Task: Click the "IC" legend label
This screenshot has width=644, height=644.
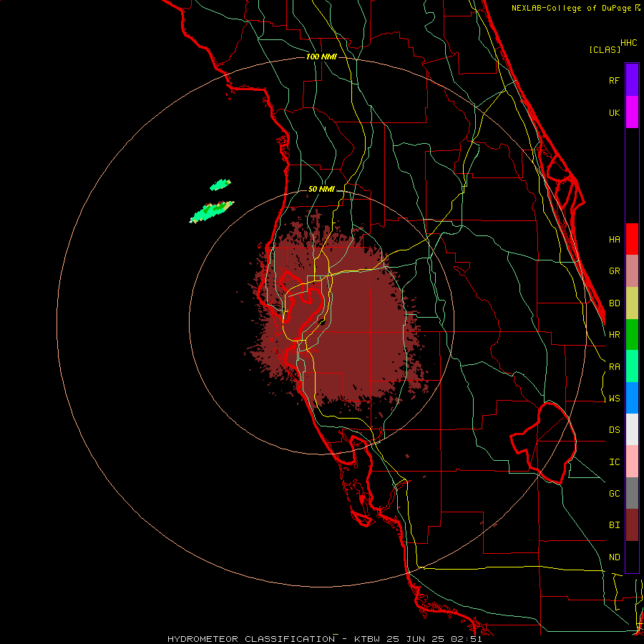Action: point(615,462)
